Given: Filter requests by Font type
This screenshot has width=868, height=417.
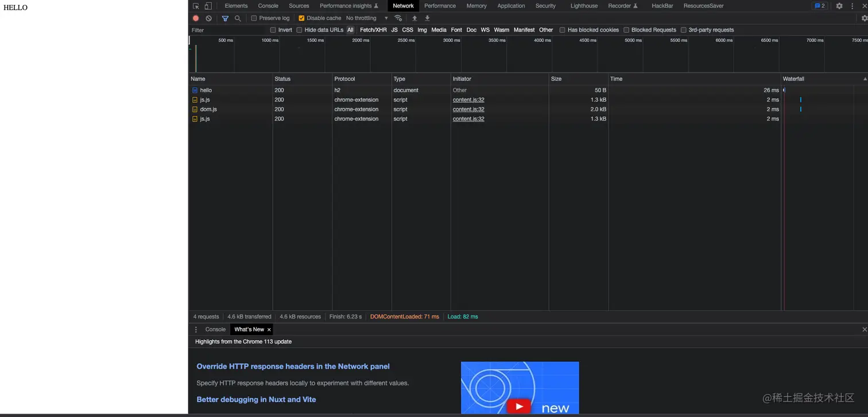Looking at the screenshot, I should [456, 30].
